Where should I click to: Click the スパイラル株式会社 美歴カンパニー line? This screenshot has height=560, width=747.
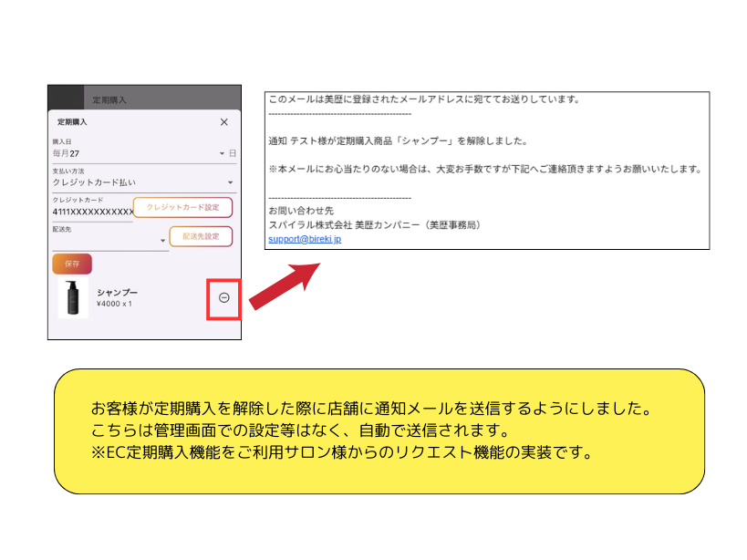375,224
